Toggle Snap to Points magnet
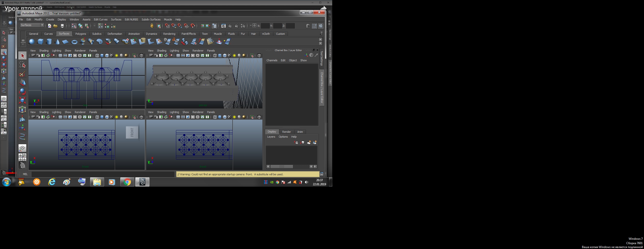 pos(180,26)
